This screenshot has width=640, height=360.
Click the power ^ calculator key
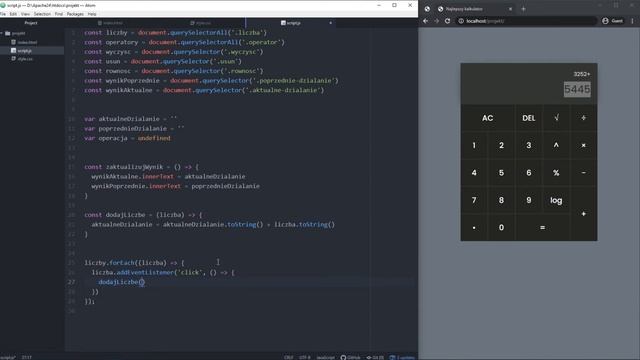[556, 145]
